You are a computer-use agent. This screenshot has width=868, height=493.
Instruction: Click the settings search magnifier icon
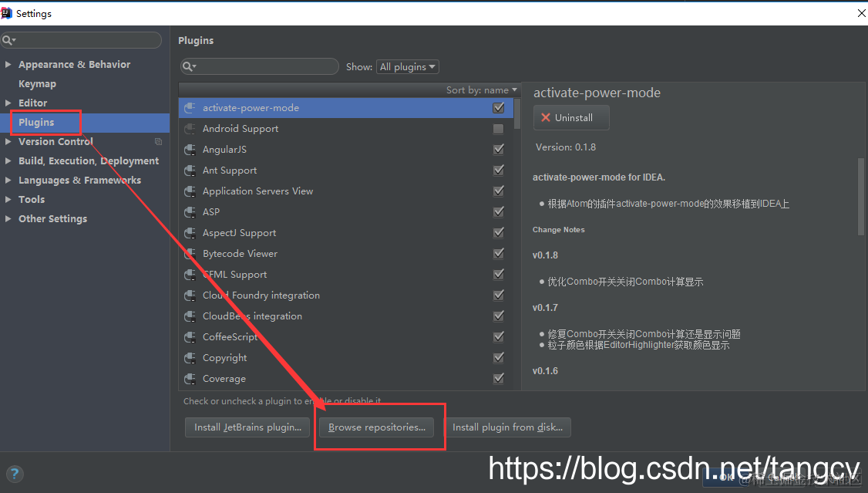[8, 40]
